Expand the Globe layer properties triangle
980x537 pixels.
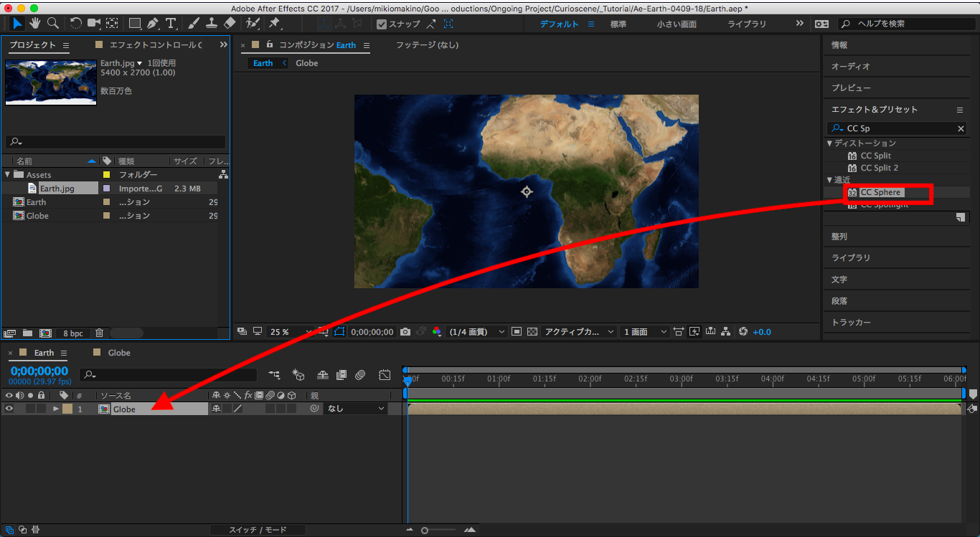click(x=56, y=409)
